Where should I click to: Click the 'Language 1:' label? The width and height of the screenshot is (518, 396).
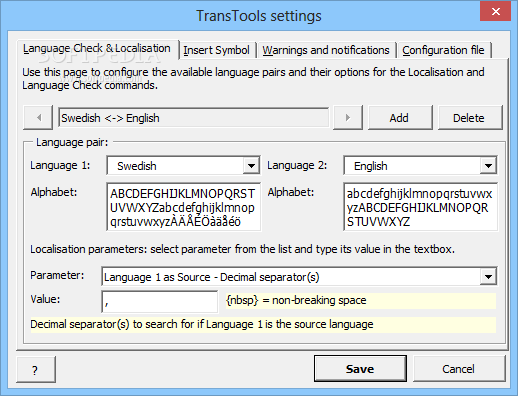60,165
